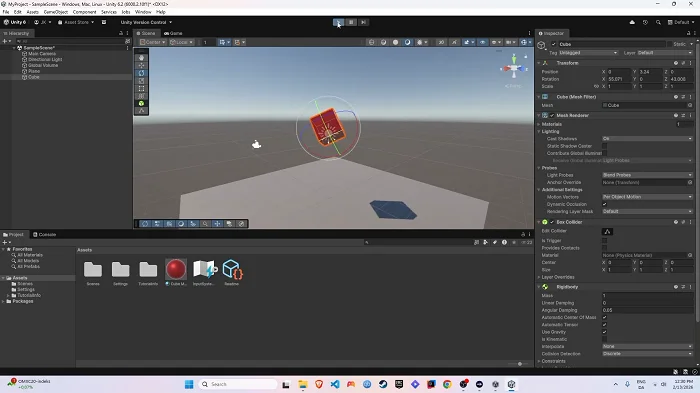Toggle Dynamic Occlusion checkbox

click(604, 204)
